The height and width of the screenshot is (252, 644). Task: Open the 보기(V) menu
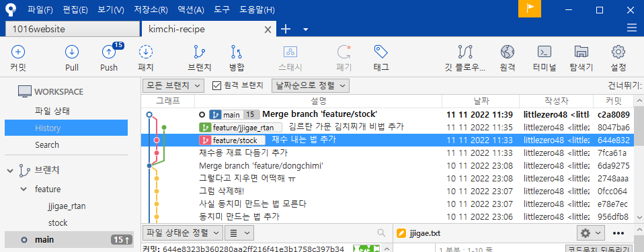(111, 10)
